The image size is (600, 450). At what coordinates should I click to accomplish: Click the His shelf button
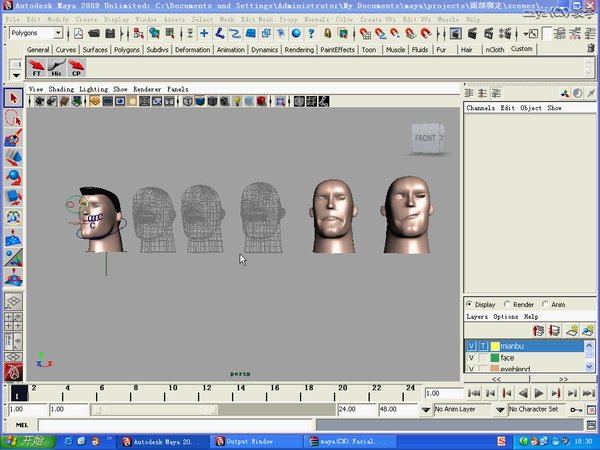[56, 67]
